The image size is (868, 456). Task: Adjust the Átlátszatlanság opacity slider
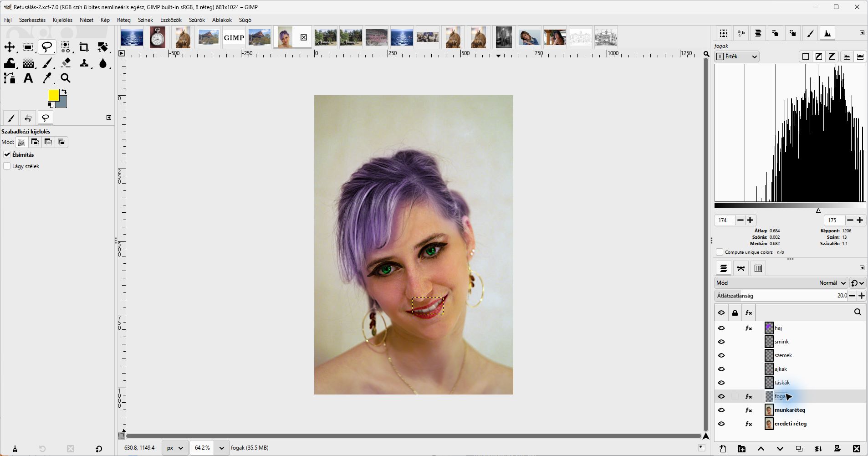781,296
